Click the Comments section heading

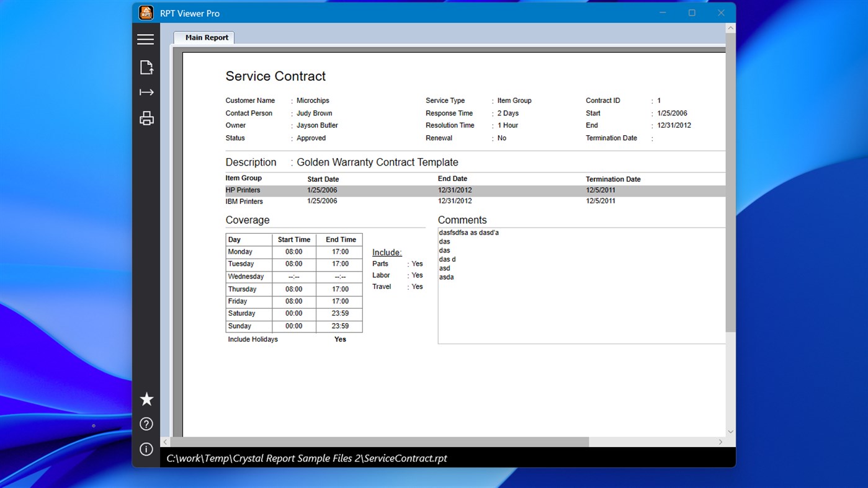462,220
